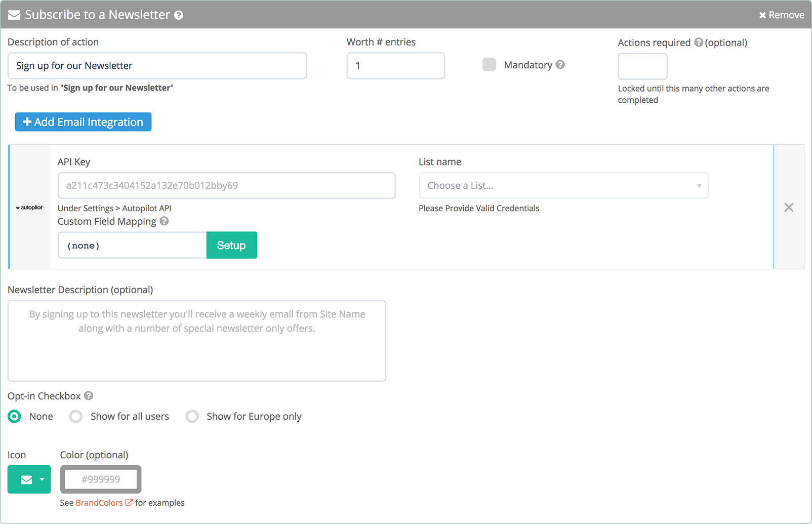Click the Autopilot logo
812x524 pixels.
tap(29, 208)
